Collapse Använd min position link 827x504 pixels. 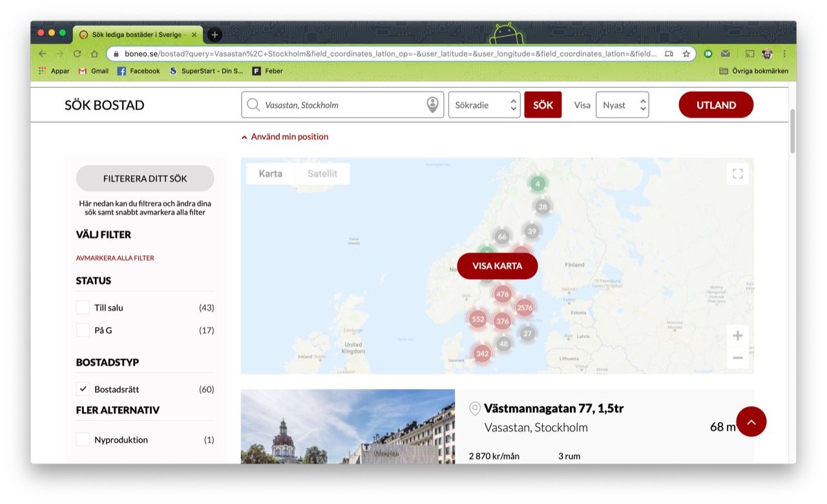tap(285, 137)
